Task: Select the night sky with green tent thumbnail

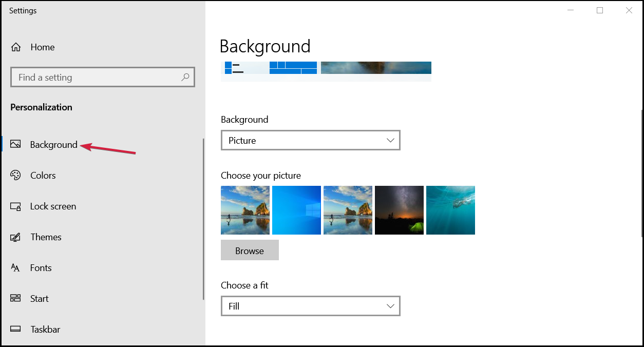Action: point(399,210)
